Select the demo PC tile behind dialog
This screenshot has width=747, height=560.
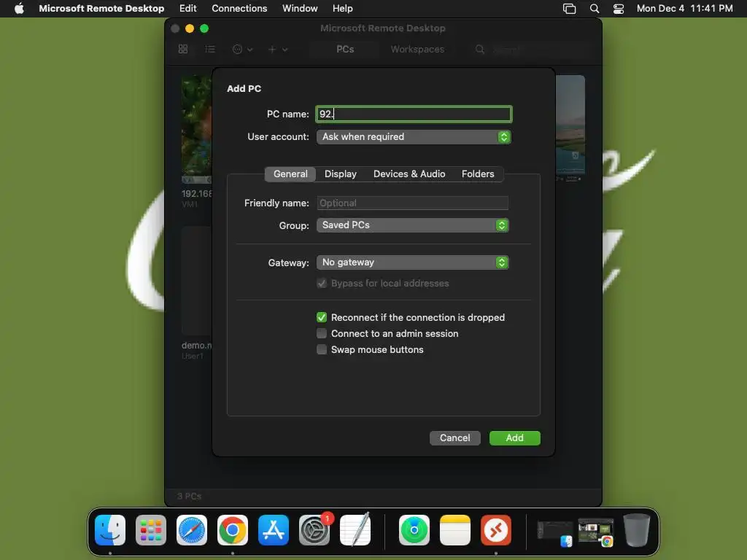196,281
